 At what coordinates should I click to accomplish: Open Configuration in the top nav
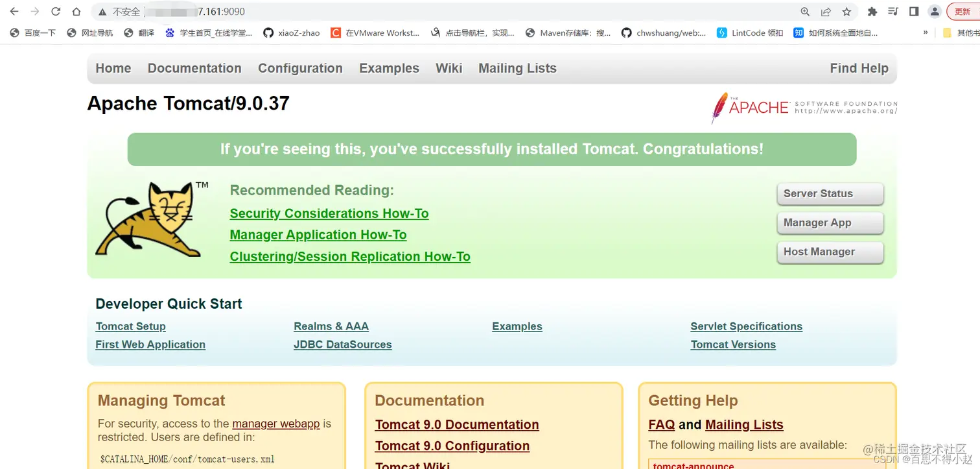300,68
